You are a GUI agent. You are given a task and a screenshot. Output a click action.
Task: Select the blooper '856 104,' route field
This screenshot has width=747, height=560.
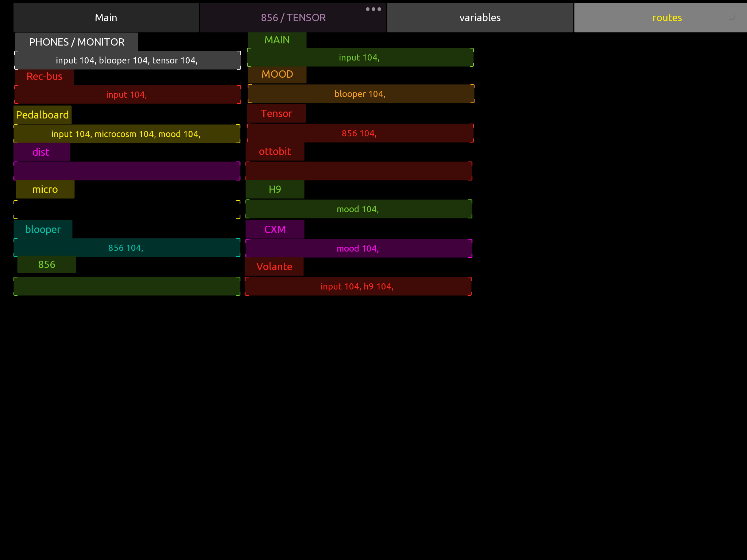127,248
